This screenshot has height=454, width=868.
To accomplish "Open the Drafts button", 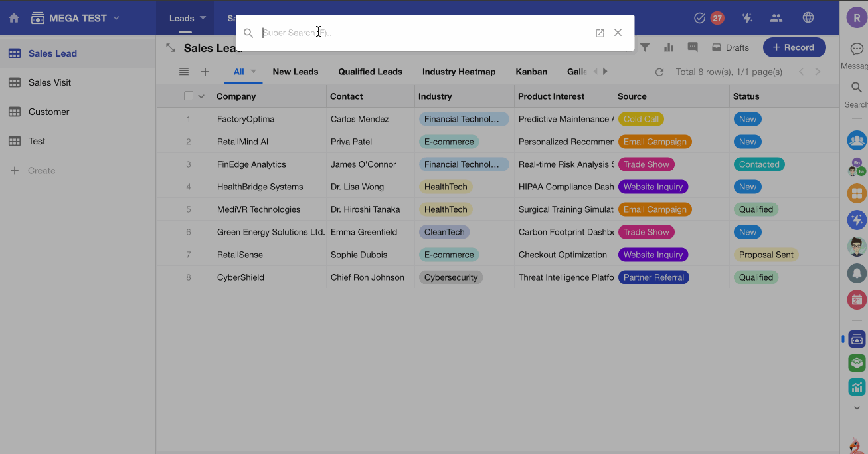I will tap(731, 47).
